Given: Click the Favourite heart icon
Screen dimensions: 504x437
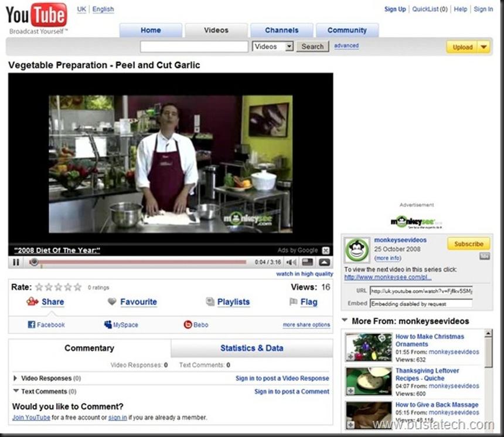Looking at the screenshot, I should tap(112, 302).
